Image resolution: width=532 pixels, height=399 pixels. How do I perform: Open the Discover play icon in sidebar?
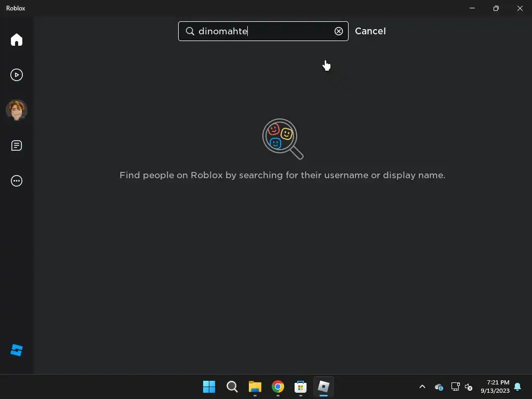[x=16, y=75]
